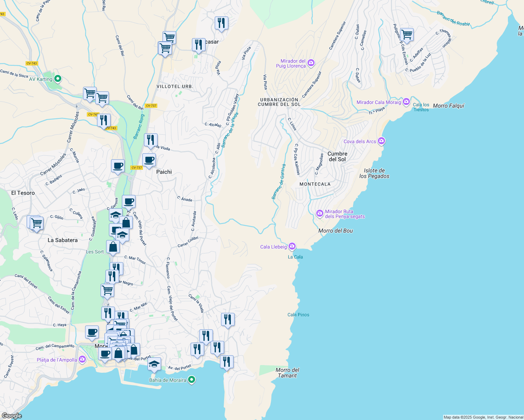The image size is (524, 420).
Task: Open the Cala Llebeig beach marker
Action: click(292, 246)
